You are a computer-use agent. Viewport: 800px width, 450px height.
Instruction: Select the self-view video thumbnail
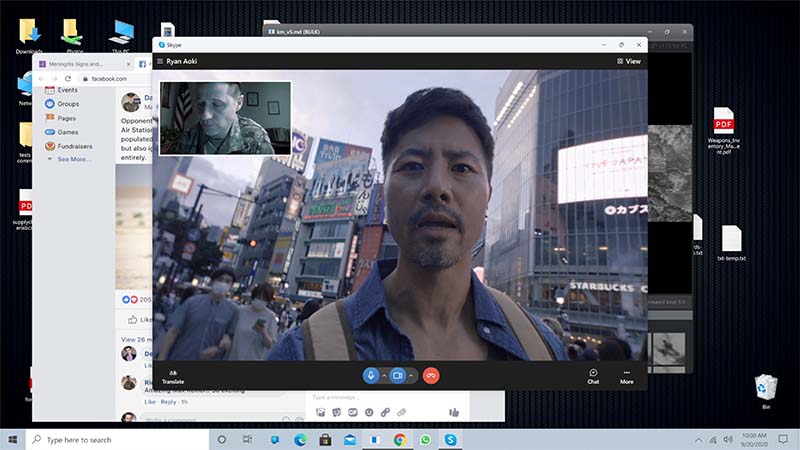click(x=225, y=118)
